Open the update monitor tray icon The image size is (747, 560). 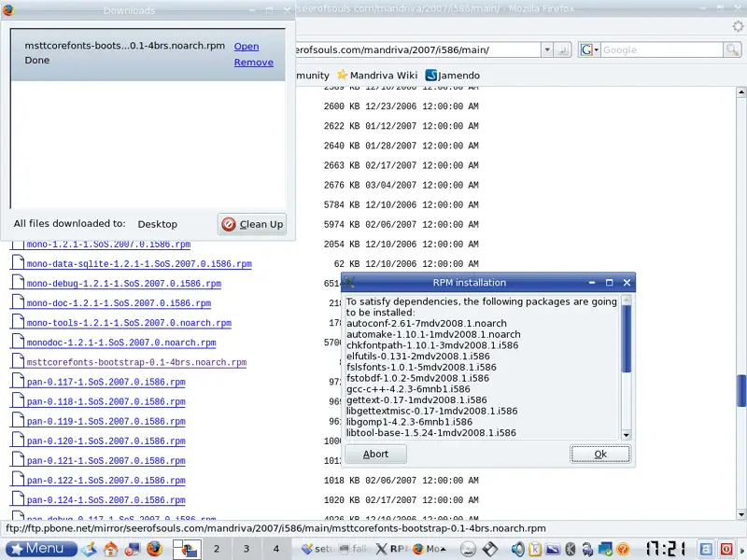605,549
